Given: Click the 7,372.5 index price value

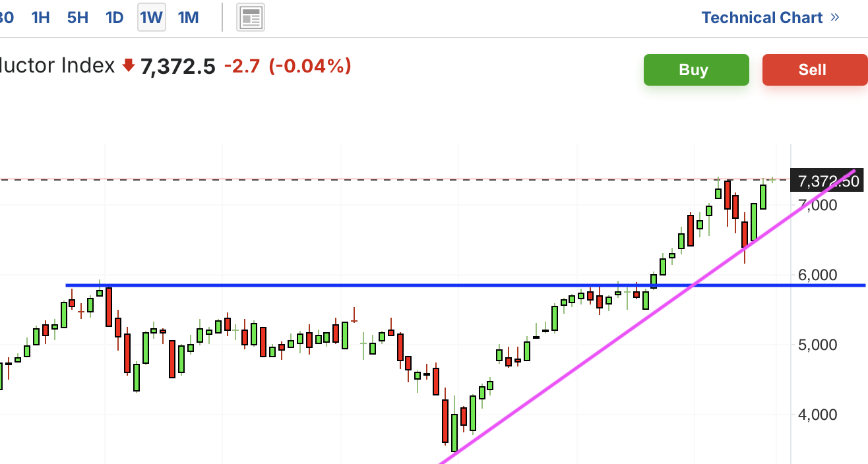Looking at the screenshot, I should (178, 67).
